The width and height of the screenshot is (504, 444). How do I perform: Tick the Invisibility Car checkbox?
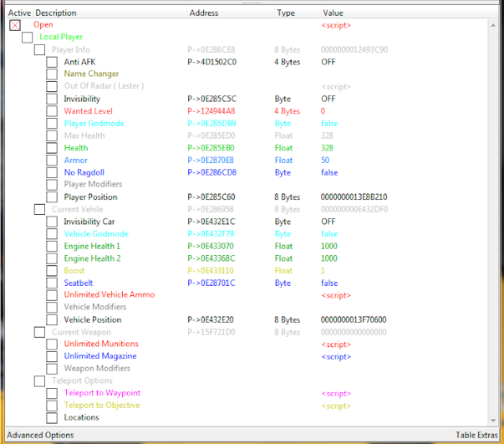click(x=52, y=222)
